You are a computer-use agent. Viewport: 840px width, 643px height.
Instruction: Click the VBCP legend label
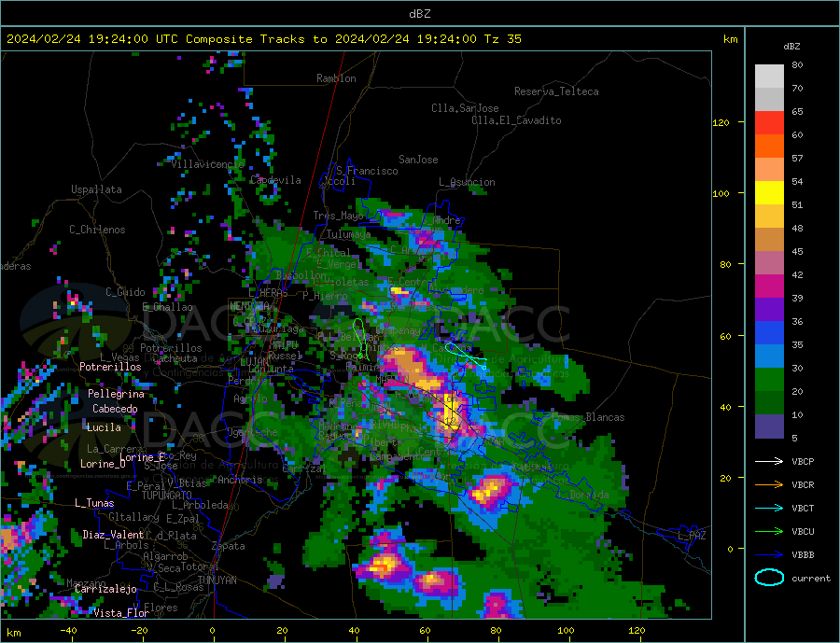click(x=803, y=461)
